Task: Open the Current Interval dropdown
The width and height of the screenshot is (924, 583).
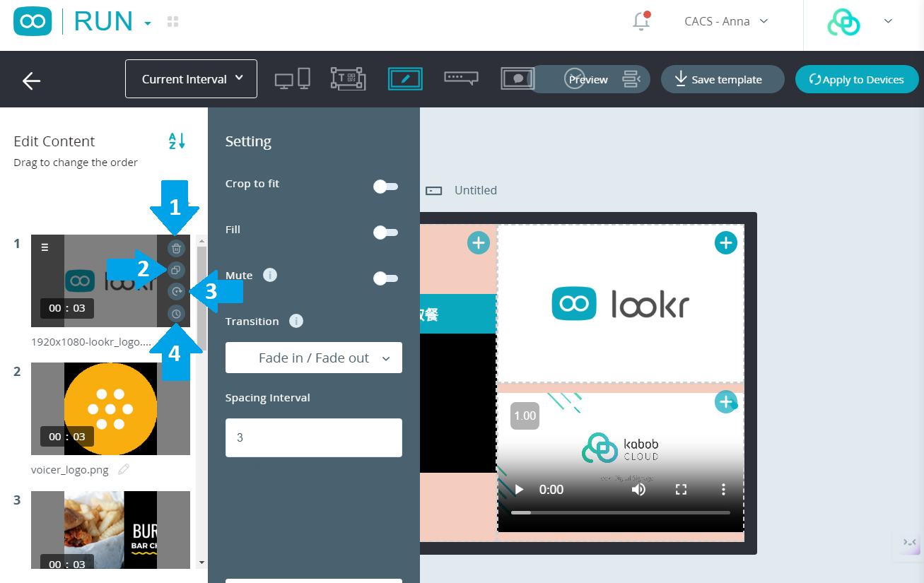Action: pos(191,79)
